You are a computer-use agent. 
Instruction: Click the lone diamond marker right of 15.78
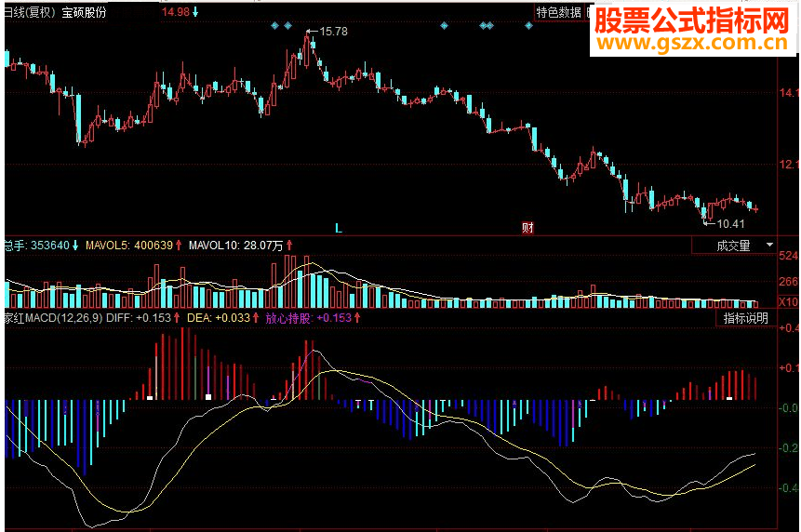pos(444,25)
